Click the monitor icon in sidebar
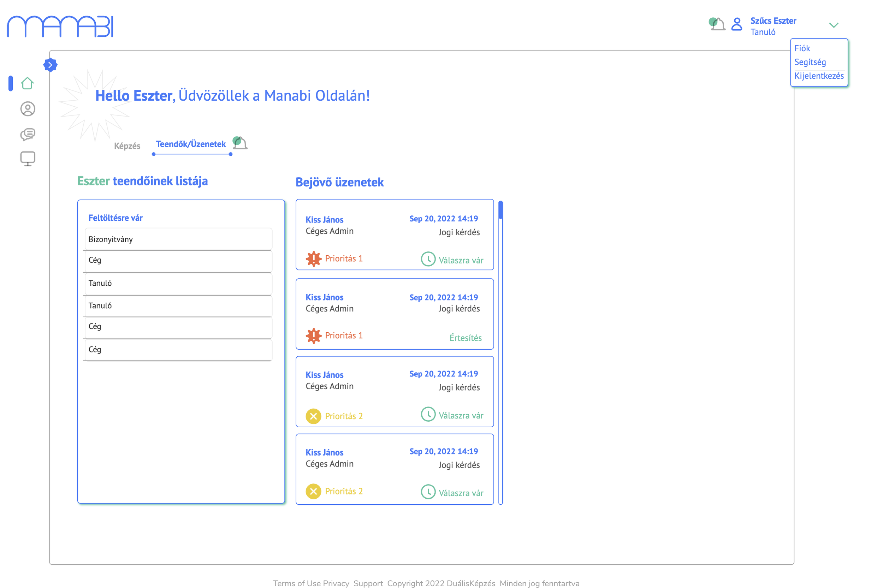The width and height of the screenshot is (883, 588). [27, 159]
